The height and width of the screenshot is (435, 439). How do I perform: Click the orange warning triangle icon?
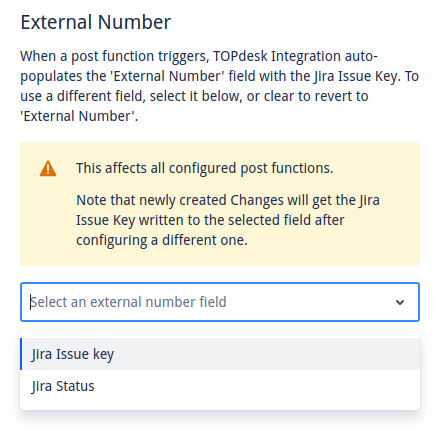[48, 168]
